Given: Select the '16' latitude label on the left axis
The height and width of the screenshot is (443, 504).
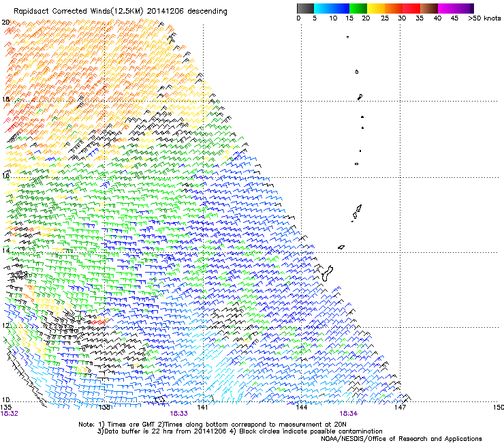Looking at the screenshot, I should (5, 175).
